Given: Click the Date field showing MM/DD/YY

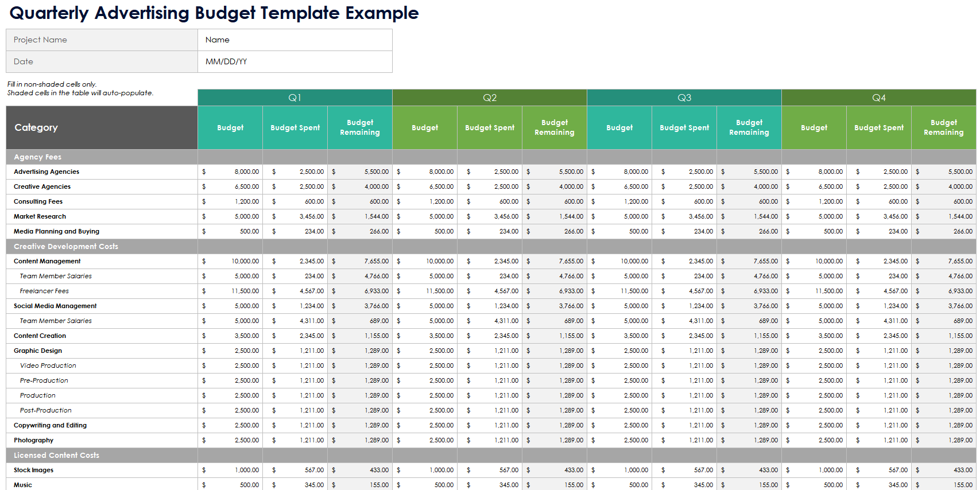Looking at the screenshot, I should click(295, 61).
